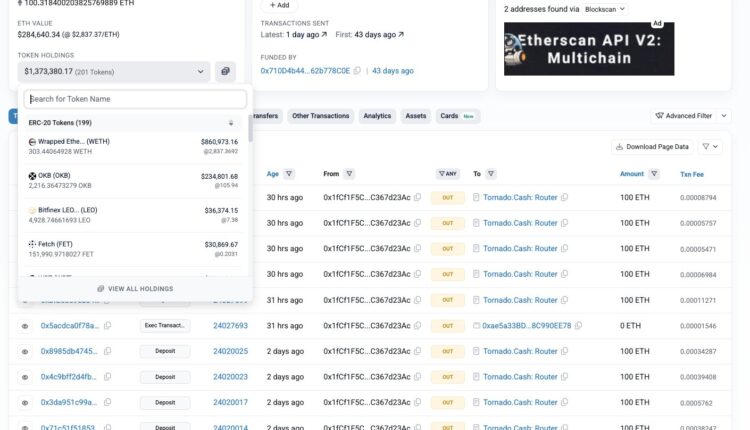Focus the Search for Token Name field
This screenshot has height=430, width=750.
[135, 99]
